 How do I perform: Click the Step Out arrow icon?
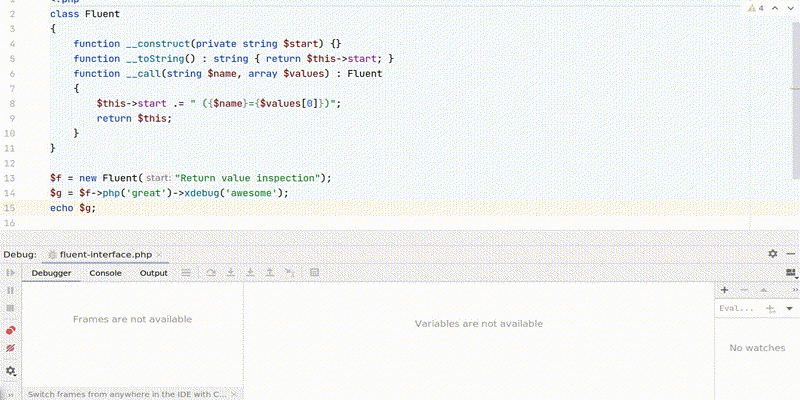(x=269, y=273)
